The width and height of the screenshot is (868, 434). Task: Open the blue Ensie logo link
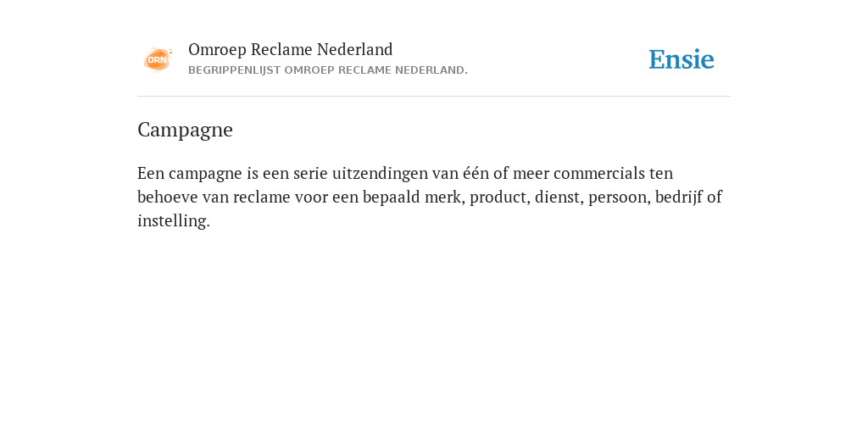(x=682, y=59)
